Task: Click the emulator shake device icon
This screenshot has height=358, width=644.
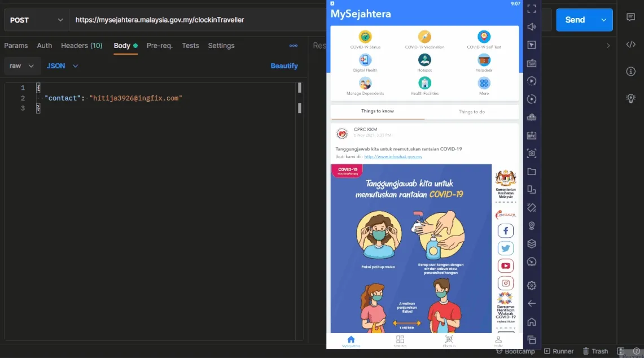Action: pyautogui.click(x=532, y=208)
